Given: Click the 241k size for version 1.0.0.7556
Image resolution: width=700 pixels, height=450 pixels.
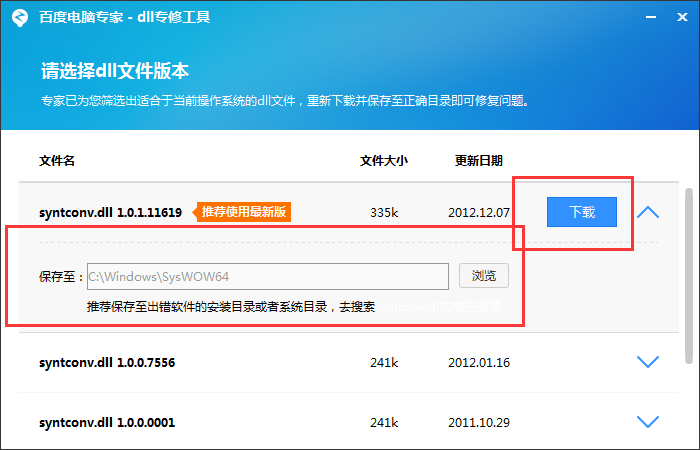Looking at the screenshot, I should [384, 362].
